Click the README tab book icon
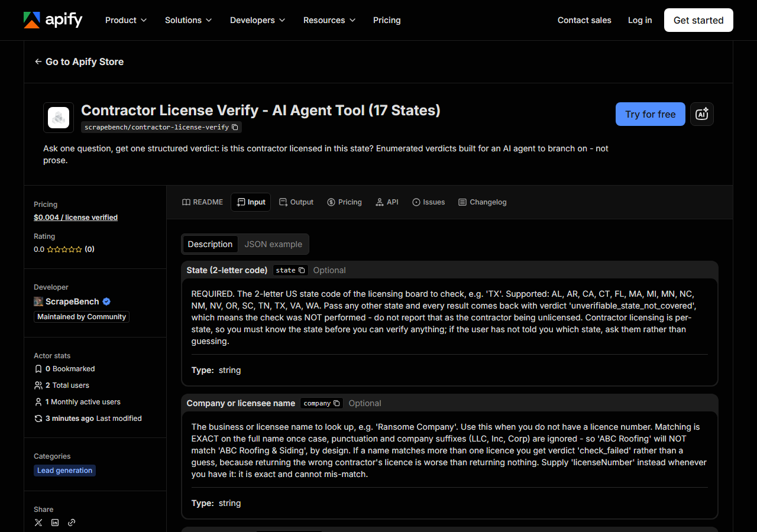757x532 pixels. tap(186, 202)
